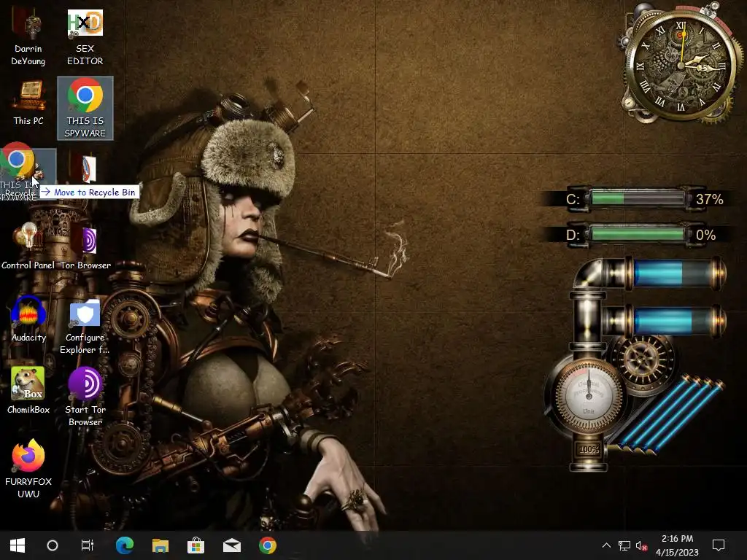Select the highlighted THIS IS SPYWARE Chrome icon

coord(85,108)
